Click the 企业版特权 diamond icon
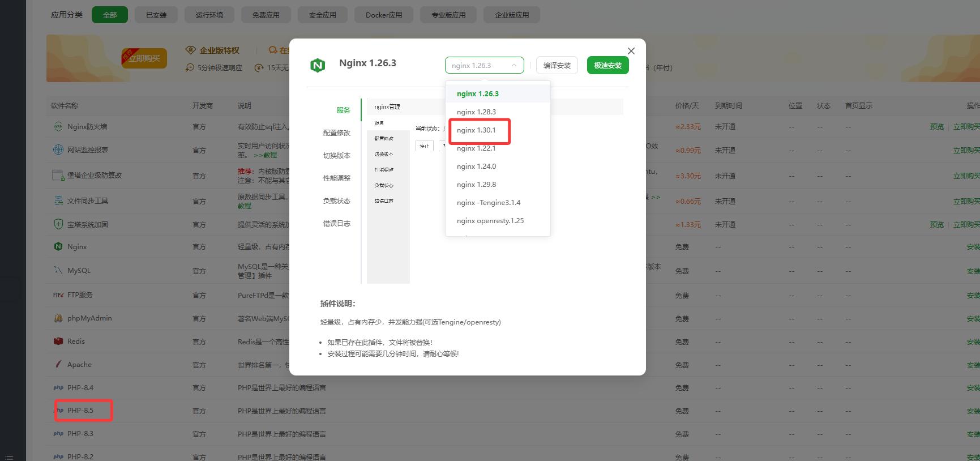980x461 pixels. coord(191,50)
